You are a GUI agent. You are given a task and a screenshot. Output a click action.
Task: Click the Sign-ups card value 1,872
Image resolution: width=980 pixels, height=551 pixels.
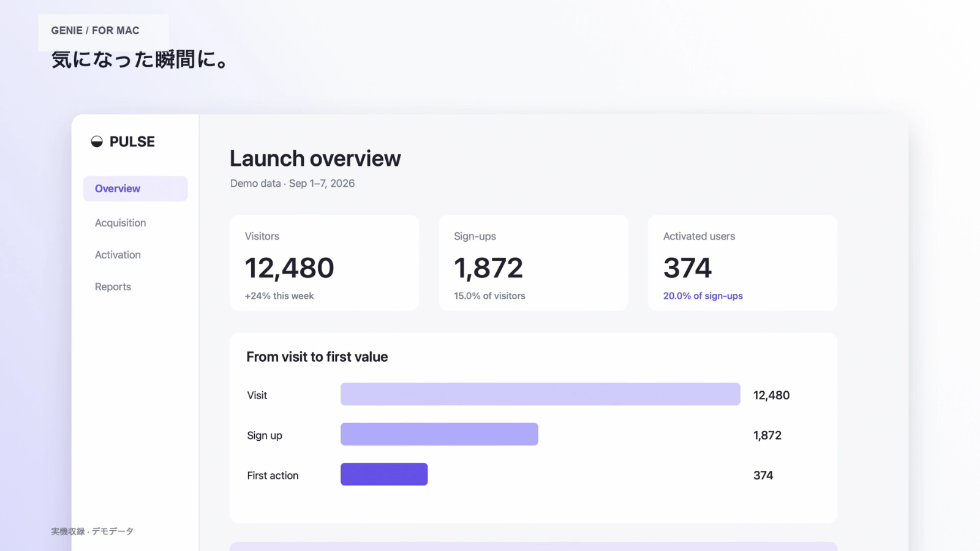click(x=488, y=268)
